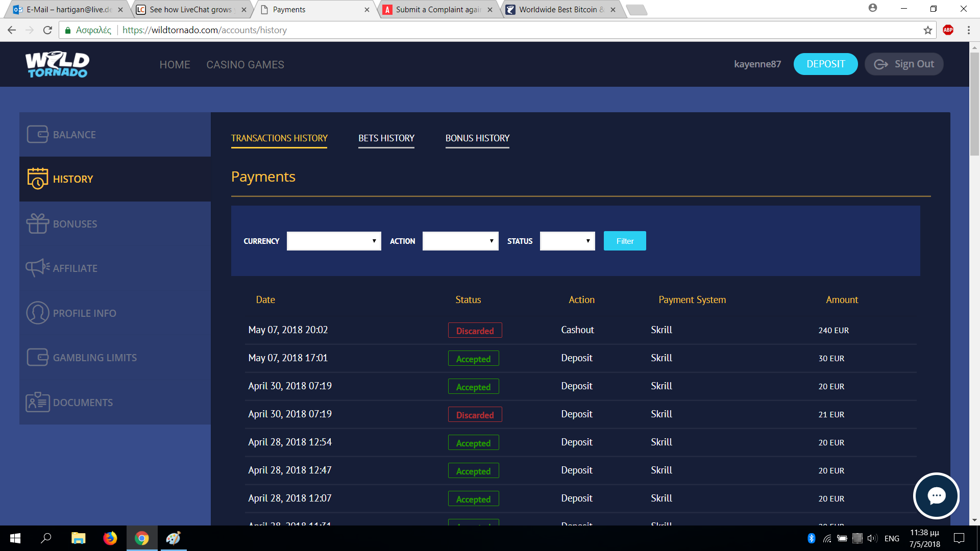Click Sign Out
The width and height of the screenshot is (980, 551).
(904, 64)
